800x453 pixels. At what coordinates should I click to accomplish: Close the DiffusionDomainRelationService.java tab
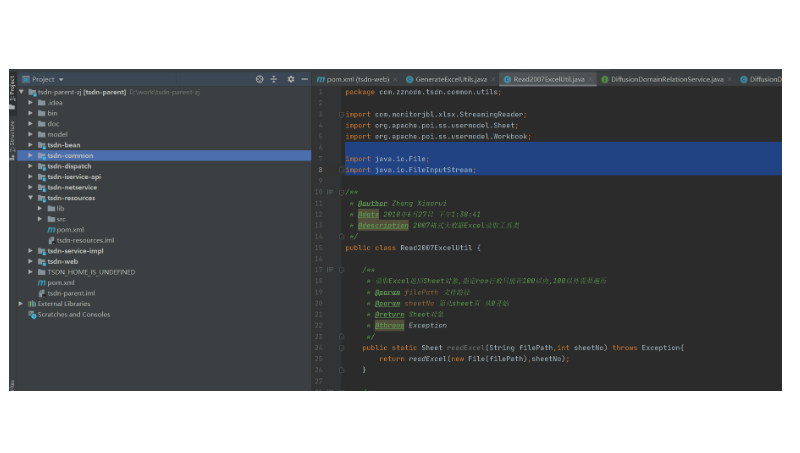(730, 79)
